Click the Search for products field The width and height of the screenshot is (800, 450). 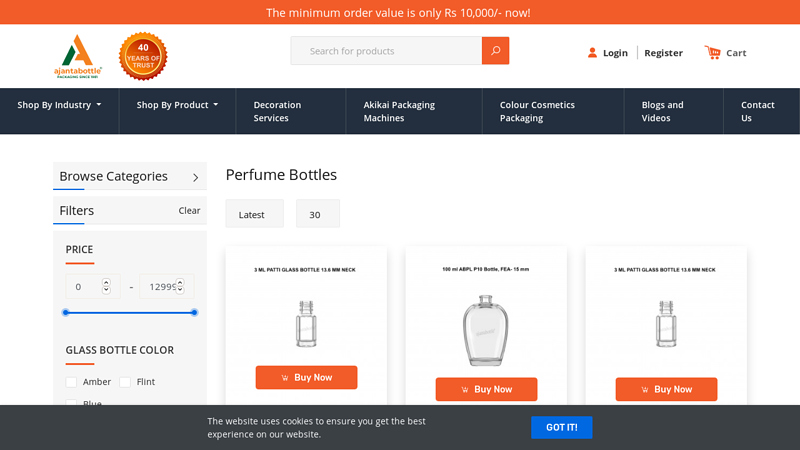point(386,51)
